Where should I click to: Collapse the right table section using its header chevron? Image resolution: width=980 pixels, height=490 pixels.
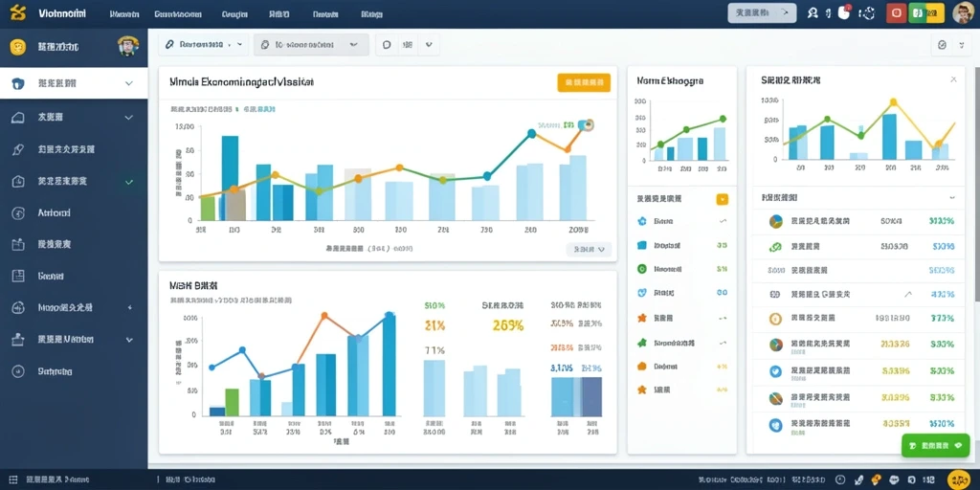952,197
